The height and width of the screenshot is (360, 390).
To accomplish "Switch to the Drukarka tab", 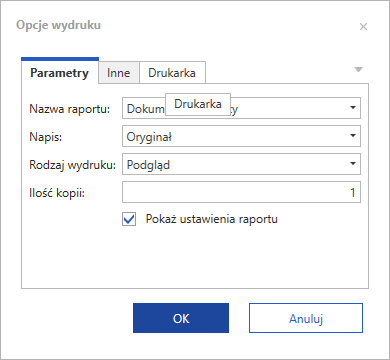I will tap(172, 73).
